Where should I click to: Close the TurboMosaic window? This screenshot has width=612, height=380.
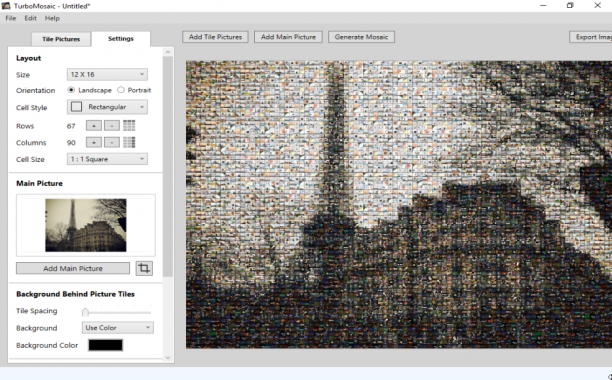[598, 5]
